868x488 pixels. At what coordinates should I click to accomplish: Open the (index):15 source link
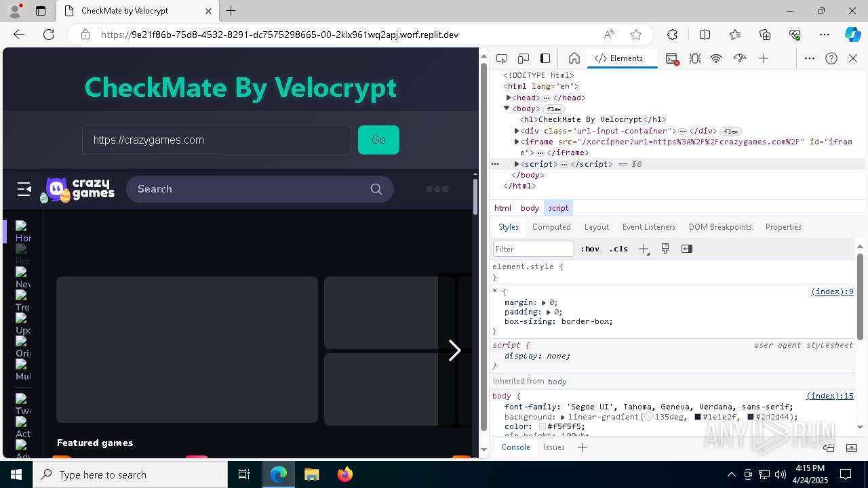tap(830, 396)
